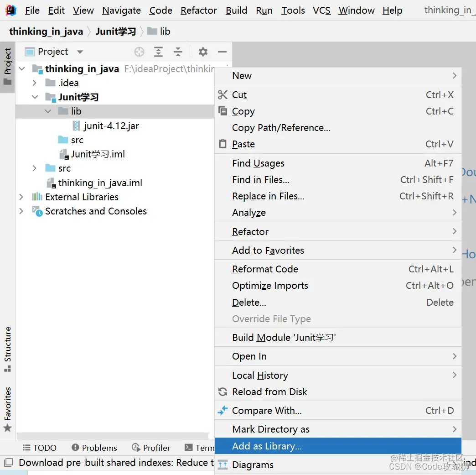Choose Copy Path/Reference... option
This screenshot has height=475, width=476.
(338, 128)
